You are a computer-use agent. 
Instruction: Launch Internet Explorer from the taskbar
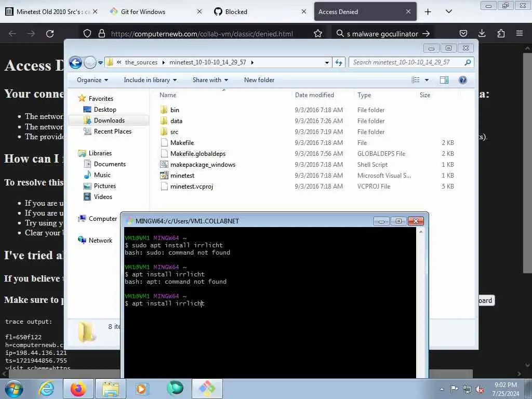pos(46,389)
